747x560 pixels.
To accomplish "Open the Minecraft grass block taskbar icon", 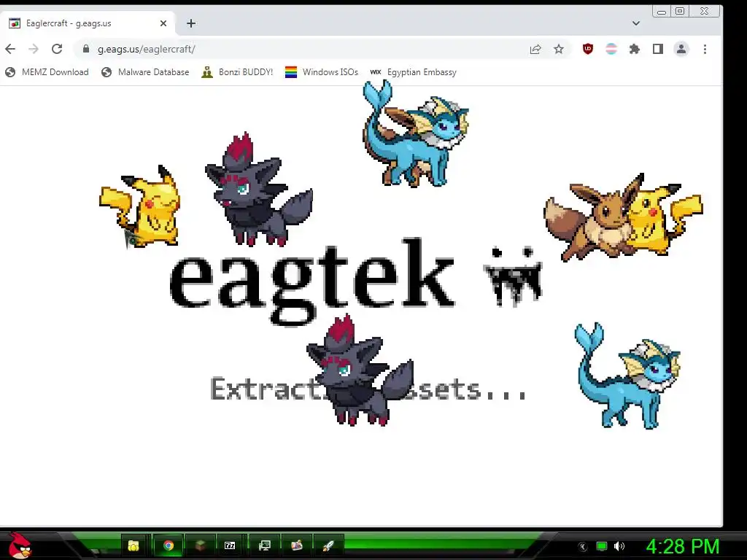I will [200, 545].
